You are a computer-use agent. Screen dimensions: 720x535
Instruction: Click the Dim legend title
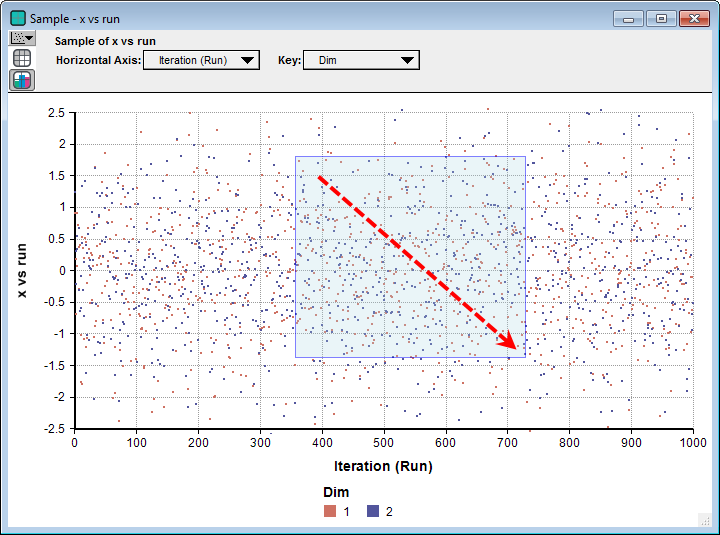pos(336,492)
